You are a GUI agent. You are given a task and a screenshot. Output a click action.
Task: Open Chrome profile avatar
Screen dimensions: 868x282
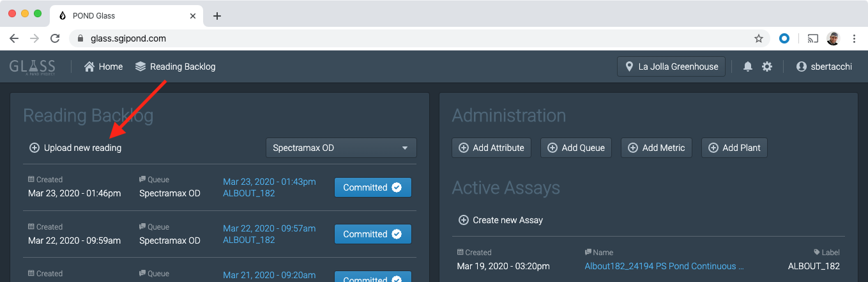pyautogui.click(x=833, y=38)
